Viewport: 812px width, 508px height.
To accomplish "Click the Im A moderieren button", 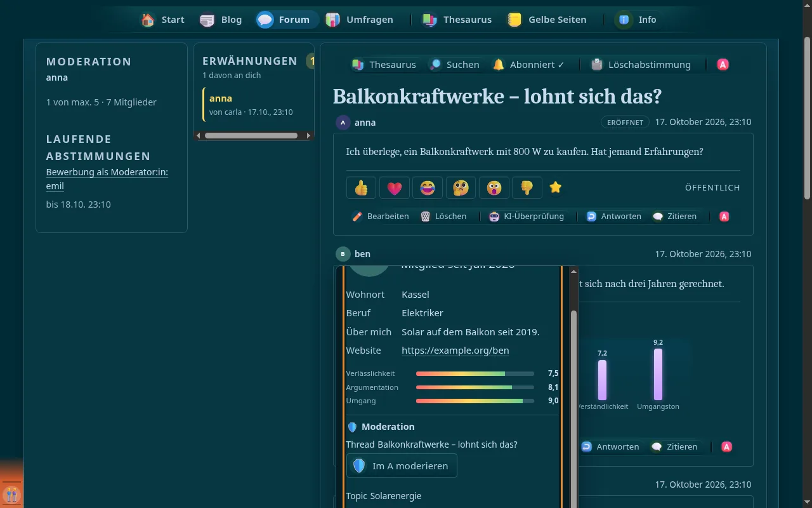I will tap(402, 466).
